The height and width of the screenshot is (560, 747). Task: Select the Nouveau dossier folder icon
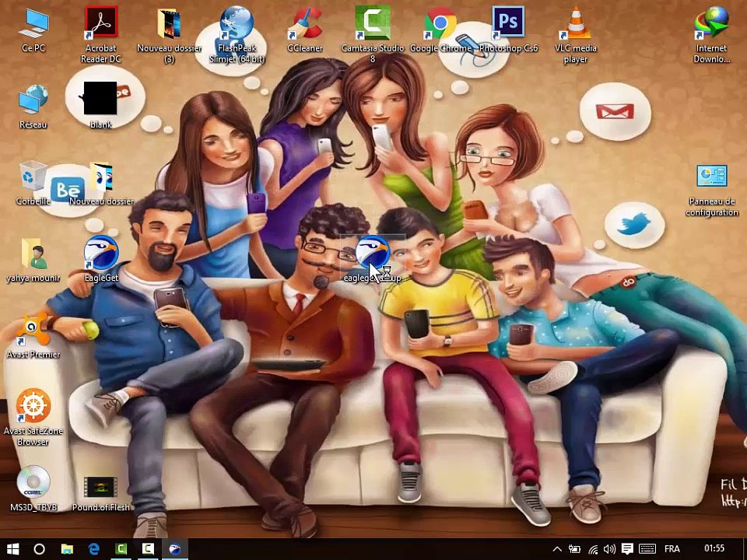(101, 183)
